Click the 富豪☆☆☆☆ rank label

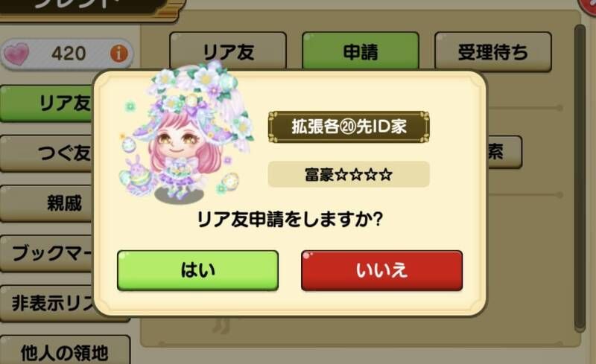(349, 174)
